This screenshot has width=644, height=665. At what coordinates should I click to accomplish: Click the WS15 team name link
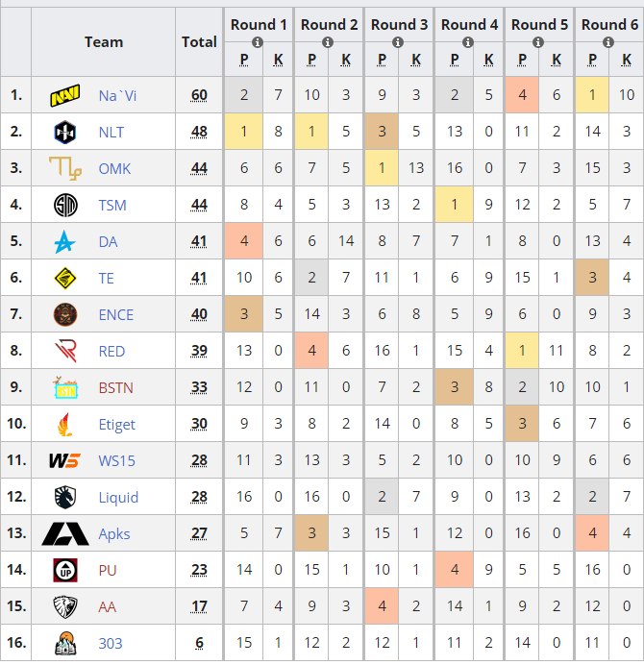116,461
